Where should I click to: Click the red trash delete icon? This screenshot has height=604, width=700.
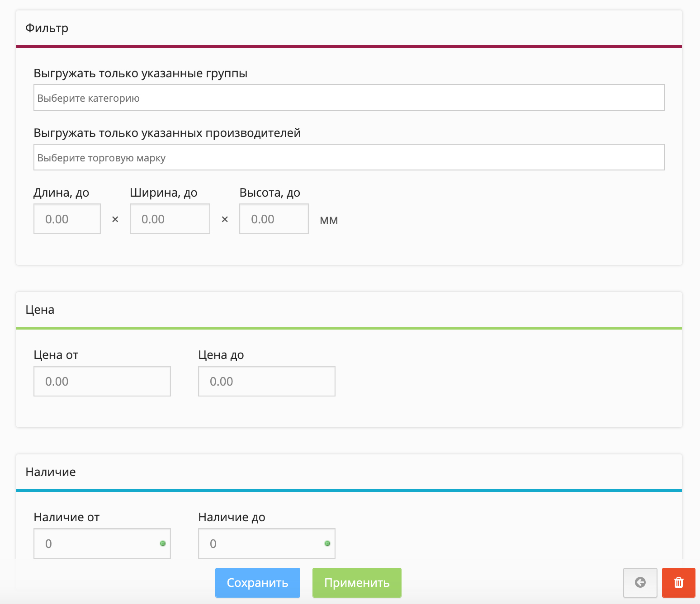click(678, 582)
